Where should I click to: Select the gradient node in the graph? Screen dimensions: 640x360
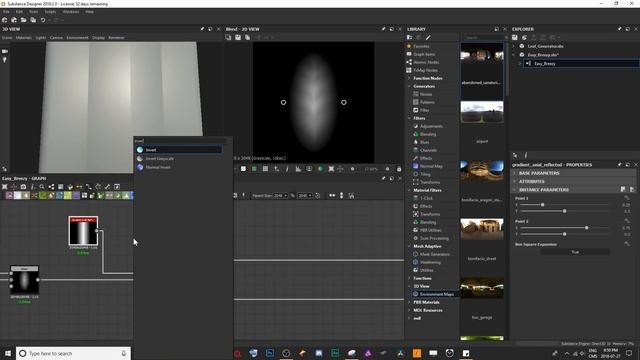[83, 231]
